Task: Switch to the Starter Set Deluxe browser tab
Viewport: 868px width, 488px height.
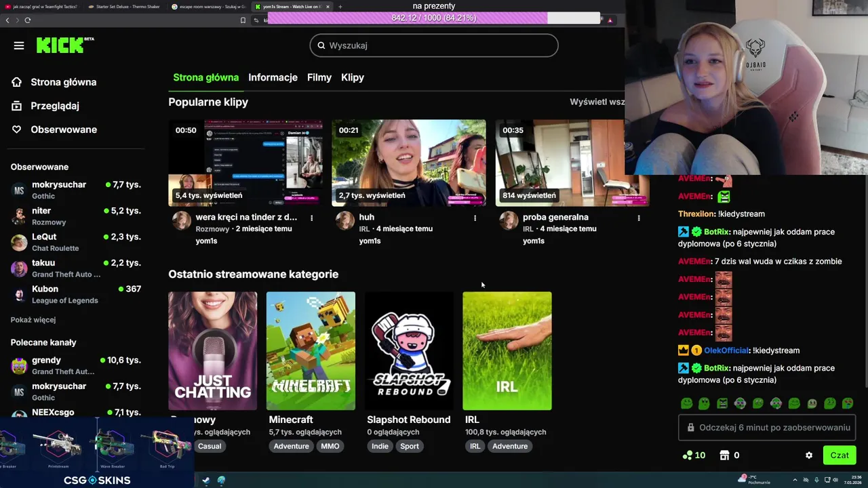Action: (125, 7)
